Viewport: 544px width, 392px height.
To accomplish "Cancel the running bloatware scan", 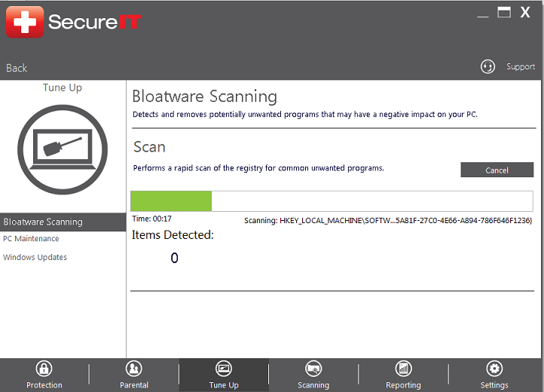I will 497,170.
